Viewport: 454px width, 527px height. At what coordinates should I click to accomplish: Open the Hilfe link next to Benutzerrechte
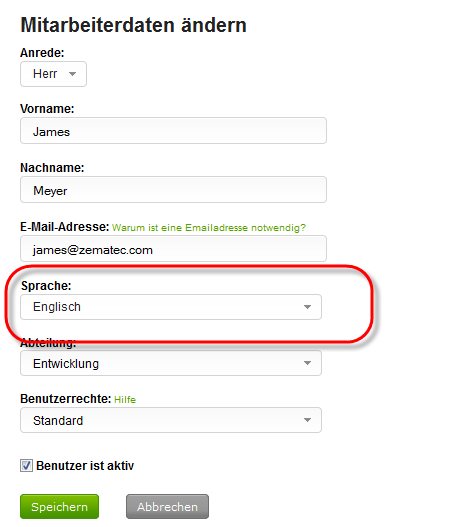125,400
